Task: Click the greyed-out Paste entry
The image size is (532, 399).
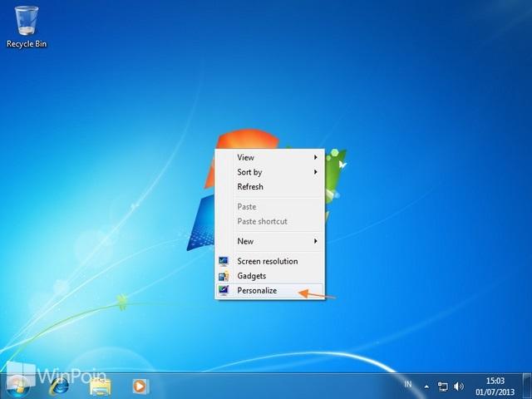Action: (x=269, y=207)
